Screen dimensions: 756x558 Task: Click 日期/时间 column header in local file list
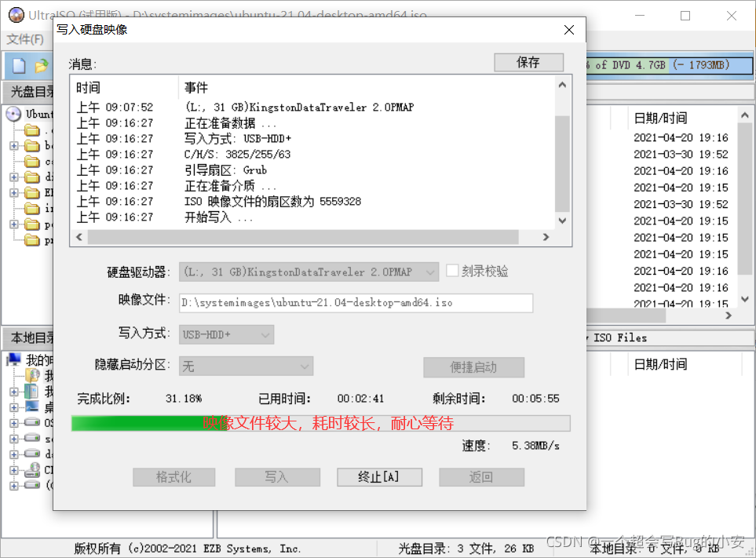pyautogui.click(x=660, y=364)
